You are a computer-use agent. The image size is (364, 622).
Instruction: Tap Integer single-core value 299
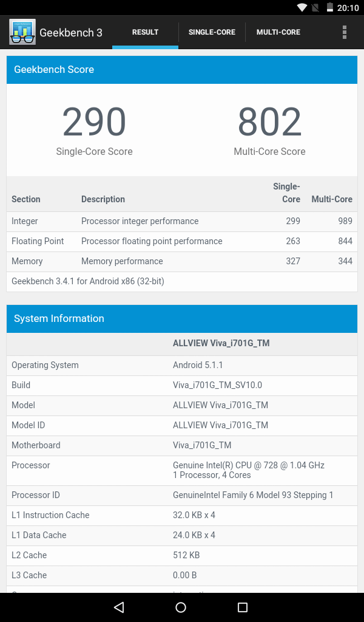(293, 221)
